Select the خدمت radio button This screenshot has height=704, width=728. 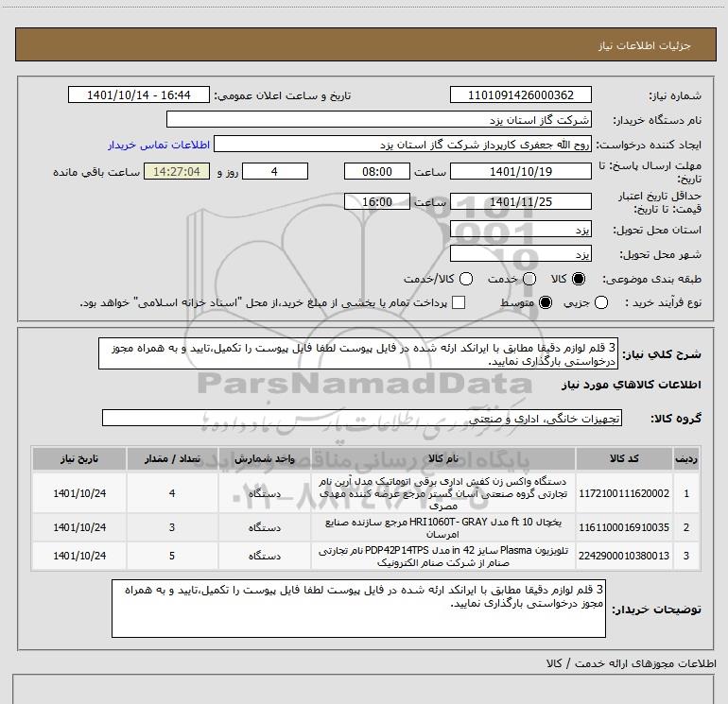click(x=529, y=279)
